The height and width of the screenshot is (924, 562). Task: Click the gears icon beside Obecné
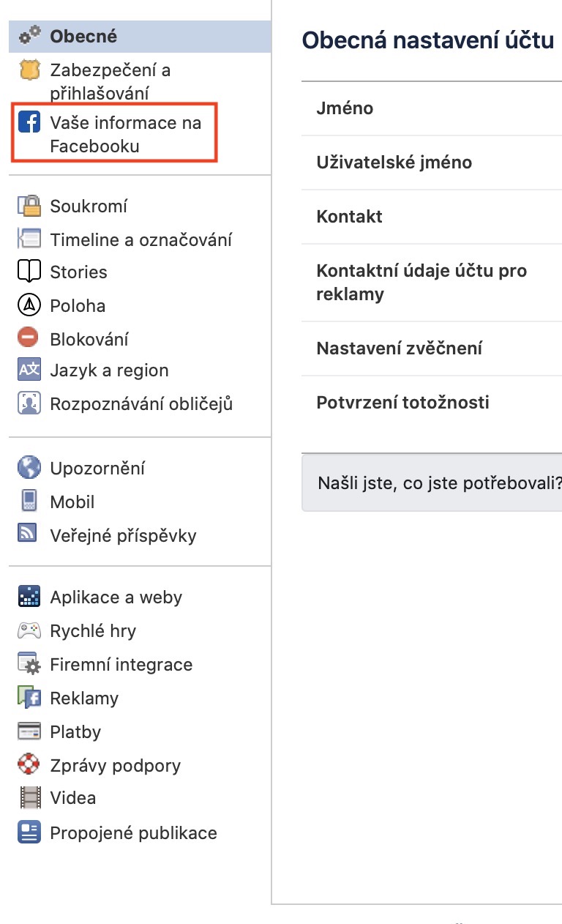29,35
